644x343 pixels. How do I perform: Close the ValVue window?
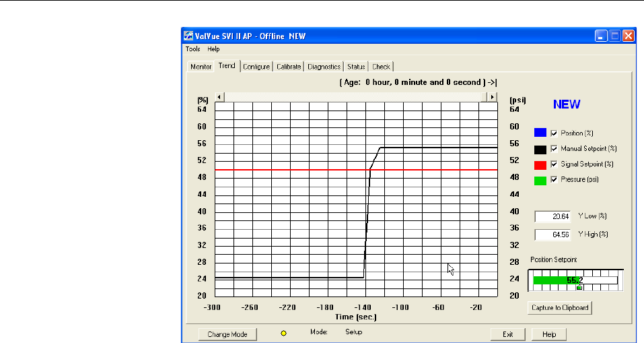tap(629, 36)
